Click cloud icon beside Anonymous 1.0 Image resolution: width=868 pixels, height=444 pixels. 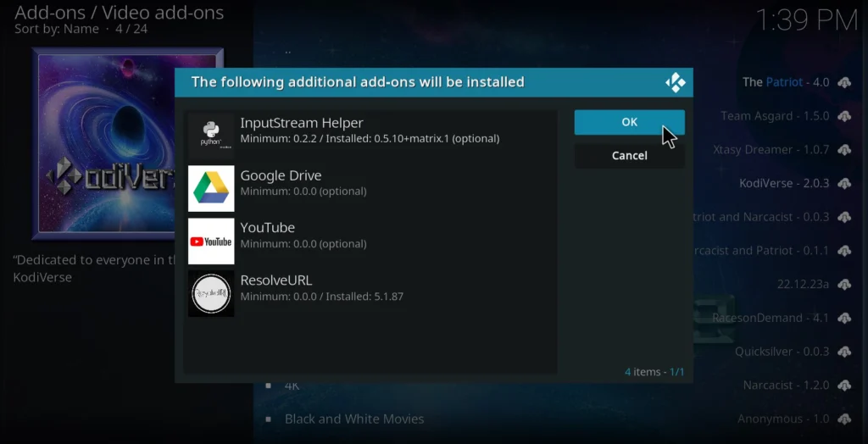(x=844, y=419)
